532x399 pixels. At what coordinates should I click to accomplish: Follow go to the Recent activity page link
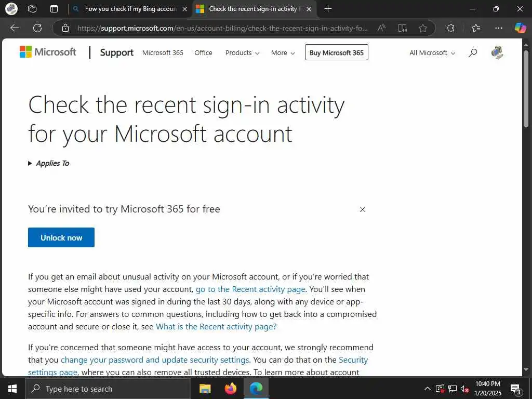click(x=250, y=289)
